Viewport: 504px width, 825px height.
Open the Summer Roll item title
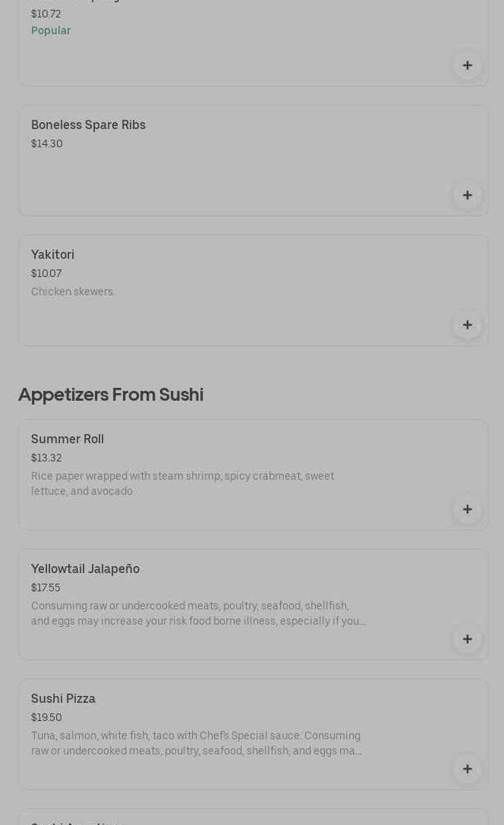pos(68,439)
